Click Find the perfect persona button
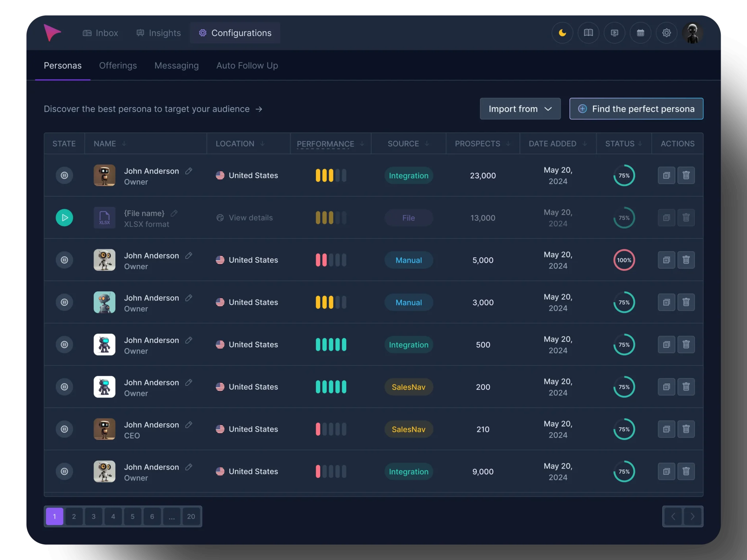Viewport: 747px width, 560px height. [636, 109]
